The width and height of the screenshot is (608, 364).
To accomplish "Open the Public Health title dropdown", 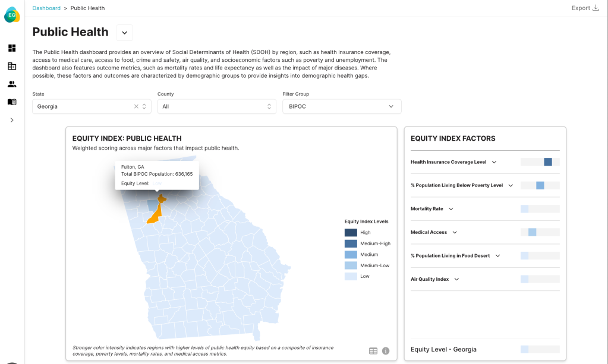I will (x=125, y=33).
